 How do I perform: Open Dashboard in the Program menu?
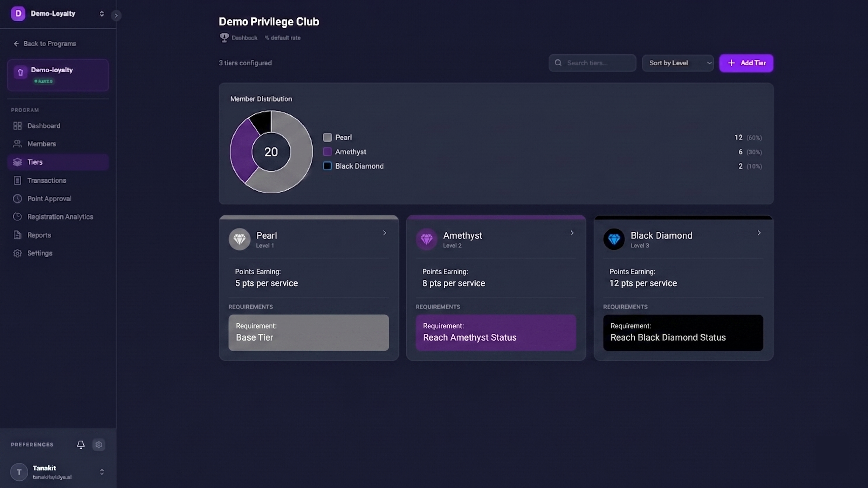pyautogui.click(x=58, y=126)
